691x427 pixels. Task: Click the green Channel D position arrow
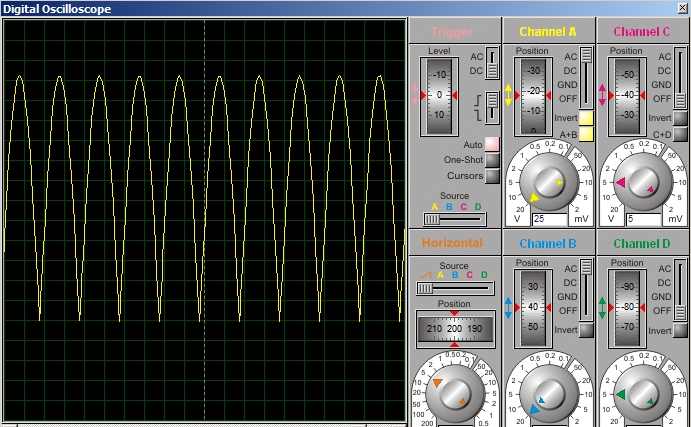point(602,308)
